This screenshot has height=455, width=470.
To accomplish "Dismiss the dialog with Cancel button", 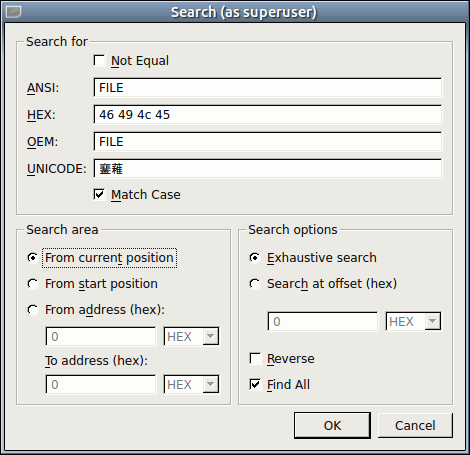I will tap(415, 425).
